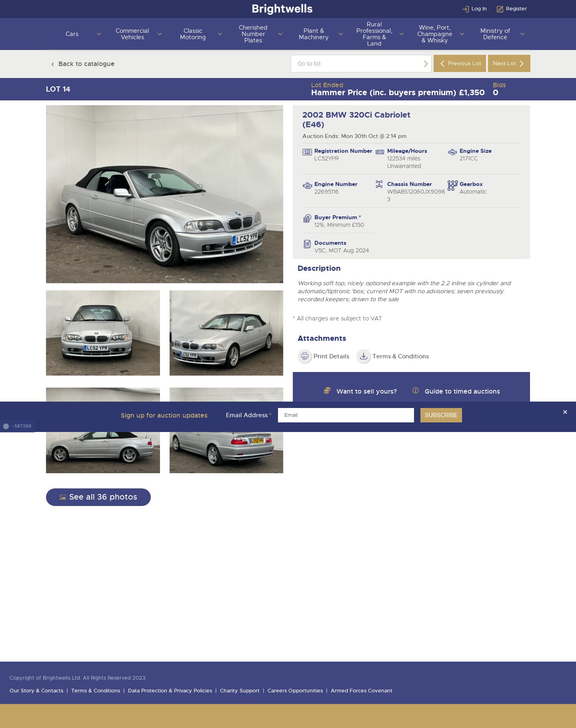Image resolution: width=576 pixels, height=728 pixels.
Task: Open Charity Support footer link
Action: tap(240, 691)
